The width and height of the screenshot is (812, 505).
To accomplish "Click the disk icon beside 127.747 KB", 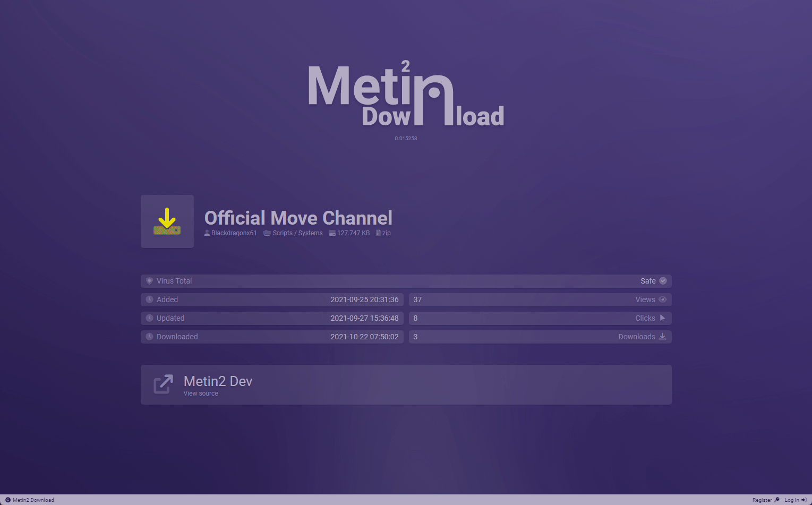I will tap(332, 233).
